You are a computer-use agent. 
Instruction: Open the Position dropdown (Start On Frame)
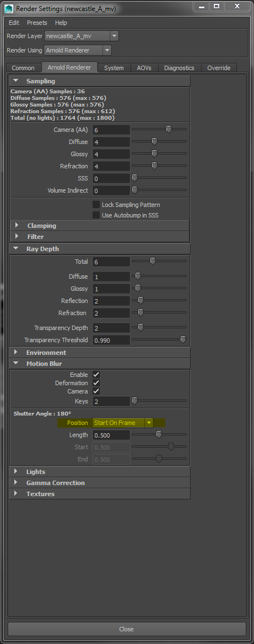pyautogui.click(x=123, y=423)
